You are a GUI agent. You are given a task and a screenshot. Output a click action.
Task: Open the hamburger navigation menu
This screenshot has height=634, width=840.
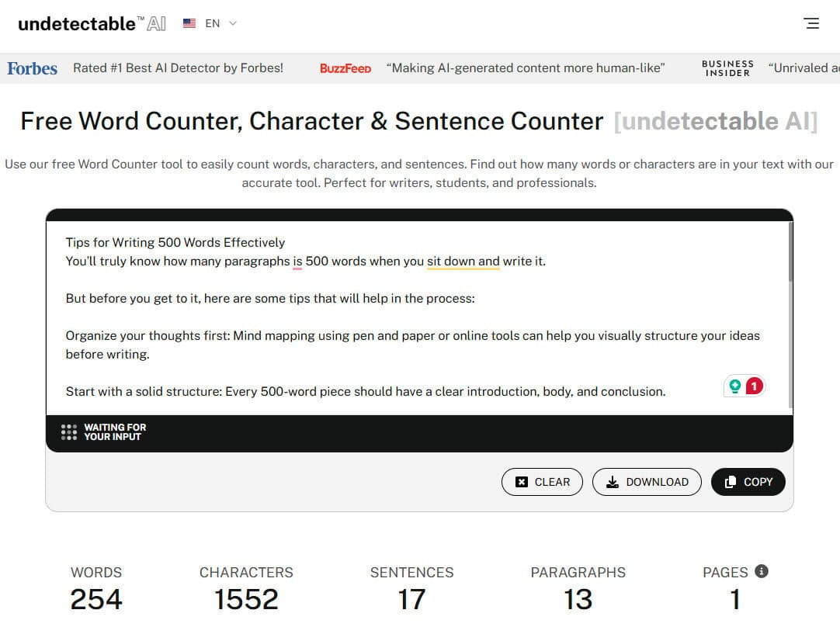pyautogui.click(x=812, y=23)
